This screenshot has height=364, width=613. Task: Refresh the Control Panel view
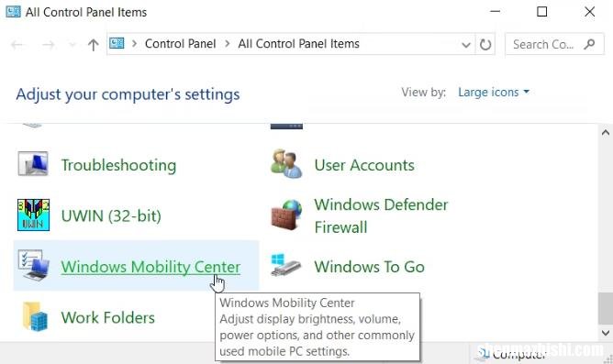(x=485, y=44)
